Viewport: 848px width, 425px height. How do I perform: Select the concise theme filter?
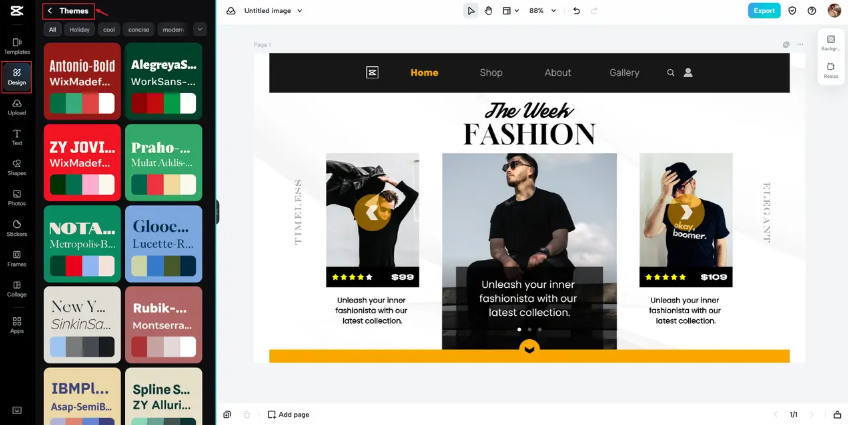coord(138,30)
